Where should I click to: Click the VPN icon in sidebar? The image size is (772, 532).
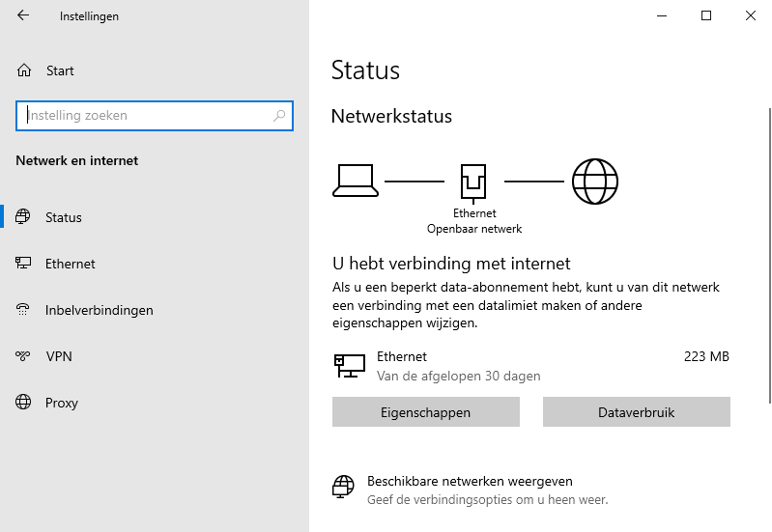tap(24, 356)
